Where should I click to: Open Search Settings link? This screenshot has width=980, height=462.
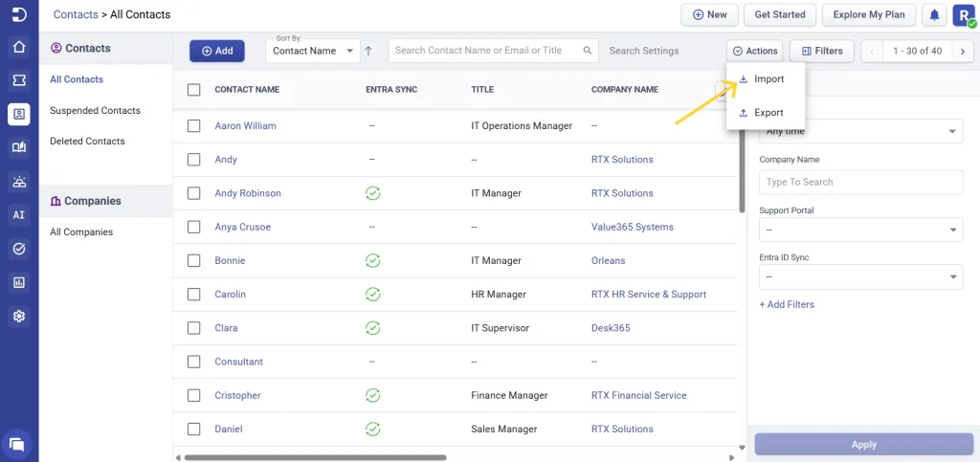click(644, 52)
